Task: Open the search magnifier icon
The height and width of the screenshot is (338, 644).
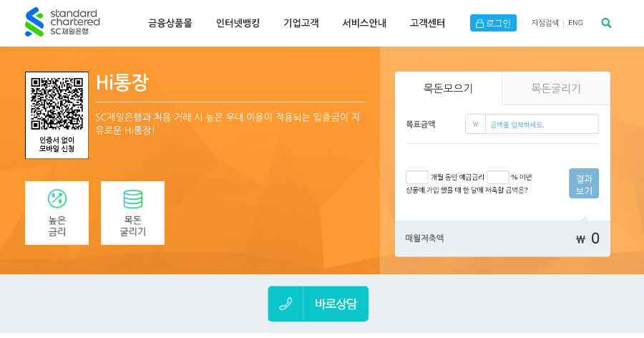Action: (606, 23)
